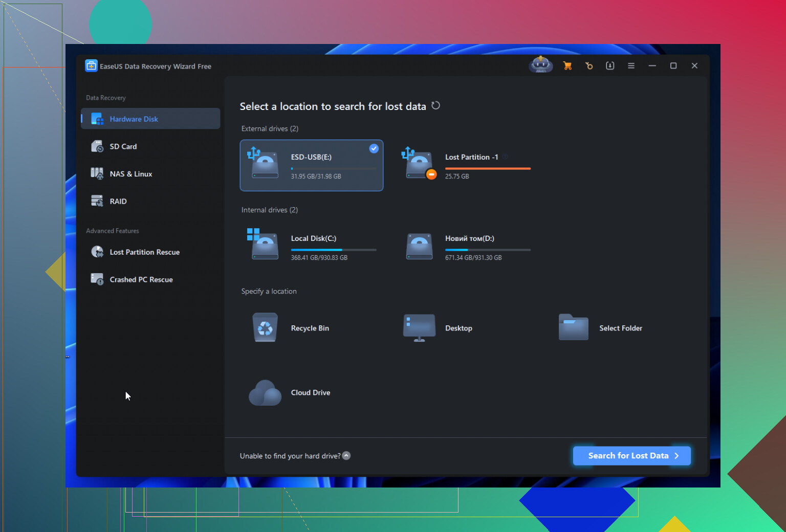Open the hamburger menu in title bar
The width and height of the screenshot is (786, 532).
(x=631, y=66)
